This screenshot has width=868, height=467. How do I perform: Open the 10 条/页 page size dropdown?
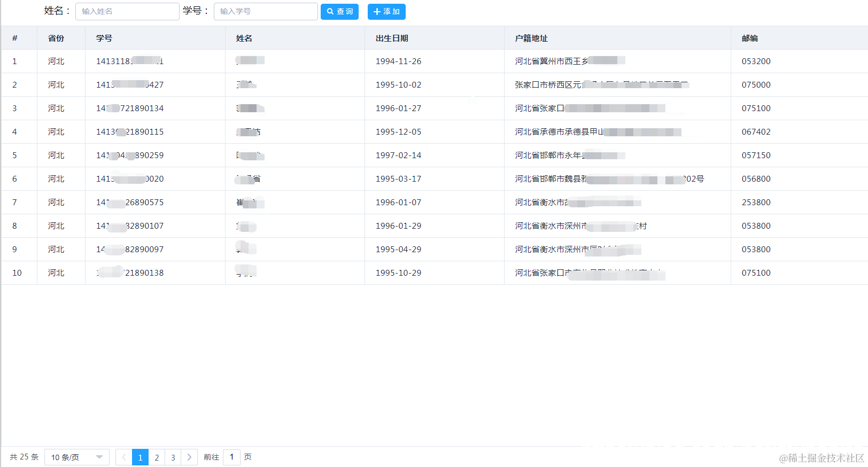point(77,457)
